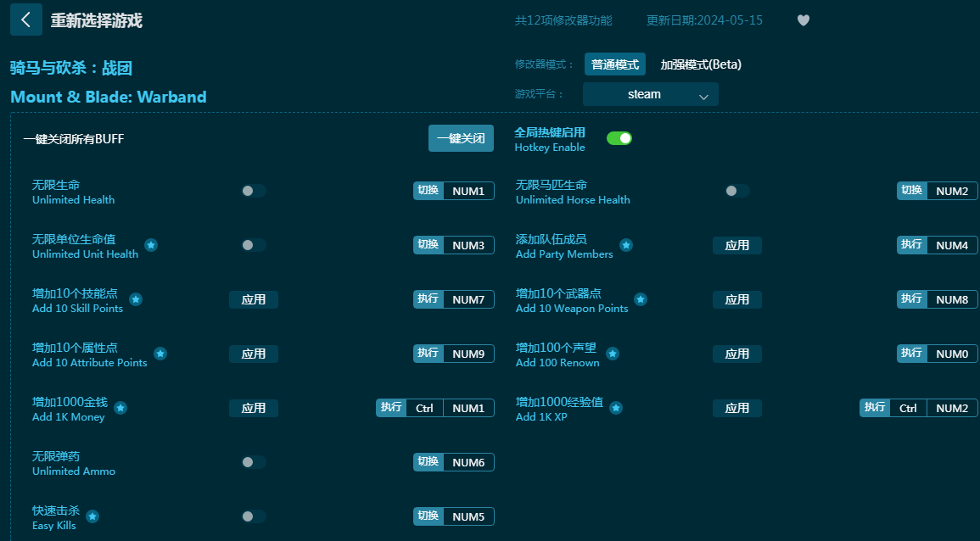Click star icon beside Add 1K Money
980x541 pixels.
point(120,409)
